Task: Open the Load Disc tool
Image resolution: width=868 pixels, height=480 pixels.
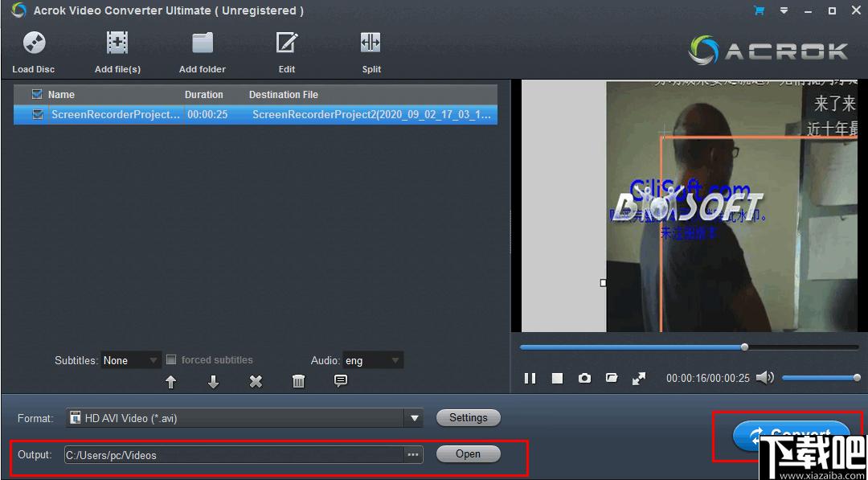Action: coord(34,52)
